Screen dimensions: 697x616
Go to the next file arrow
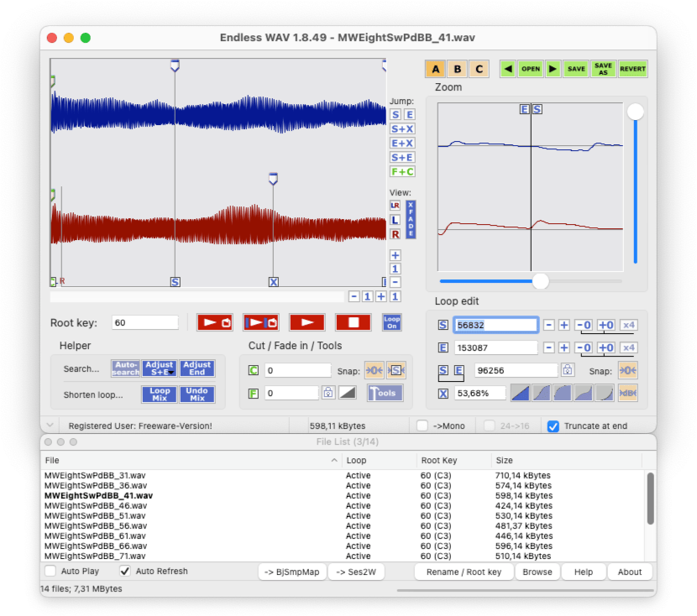point(553,69)
